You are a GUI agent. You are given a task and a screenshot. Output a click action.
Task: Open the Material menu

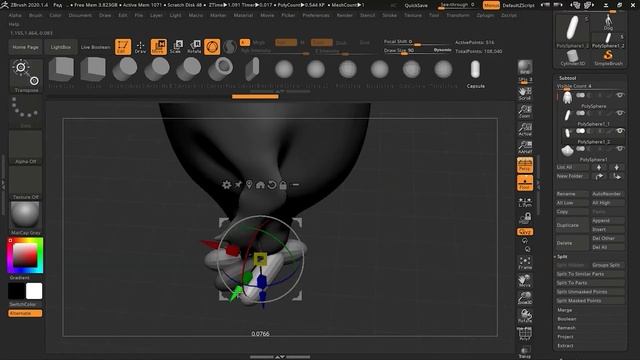[x=243, y=15]
